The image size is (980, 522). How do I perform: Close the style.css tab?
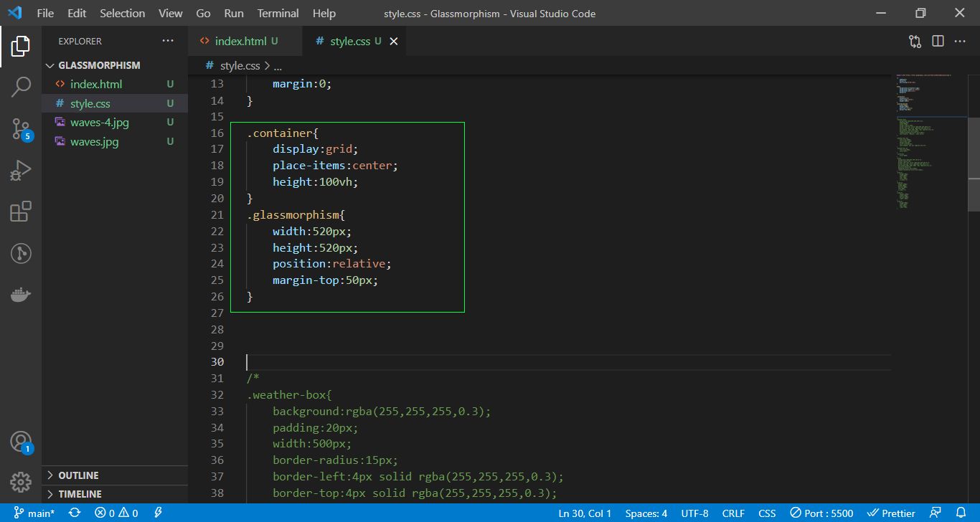tap(393, 42)
